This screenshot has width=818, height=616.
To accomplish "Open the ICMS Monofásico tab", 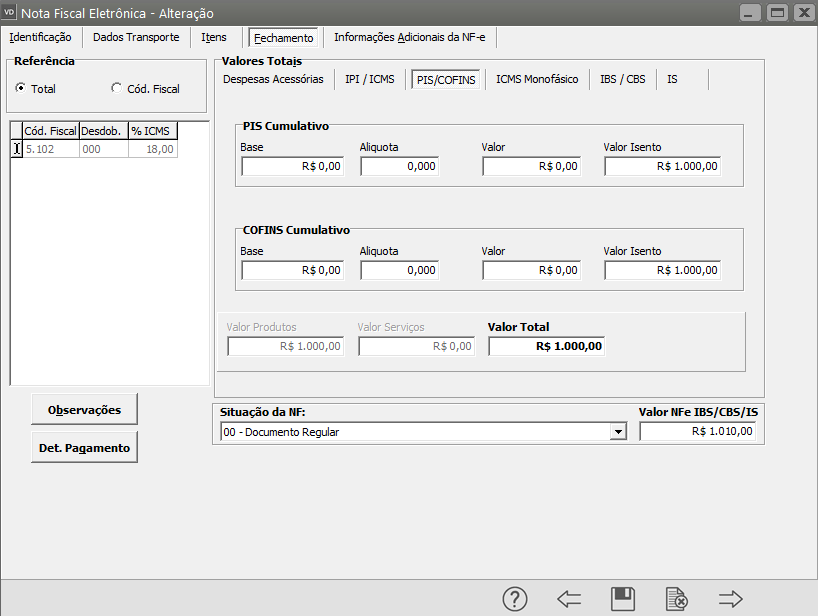I will click(537, 79).
